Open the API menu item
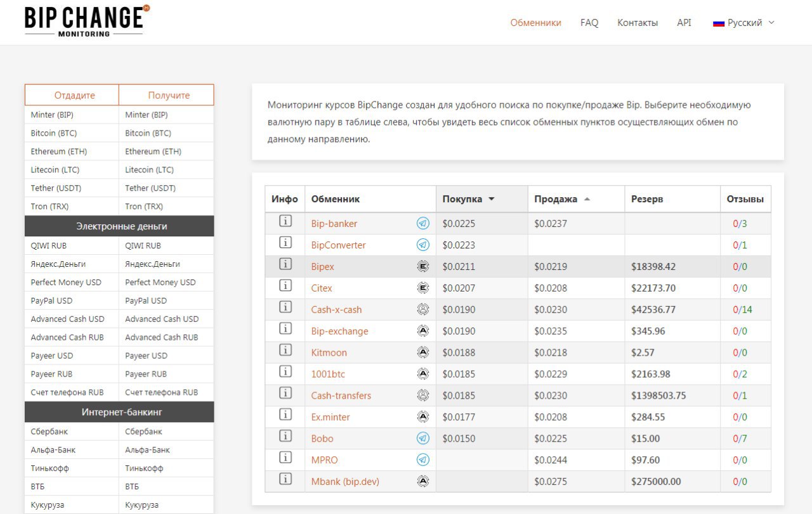Screen dimensions: 812x514 click(684, 22)
